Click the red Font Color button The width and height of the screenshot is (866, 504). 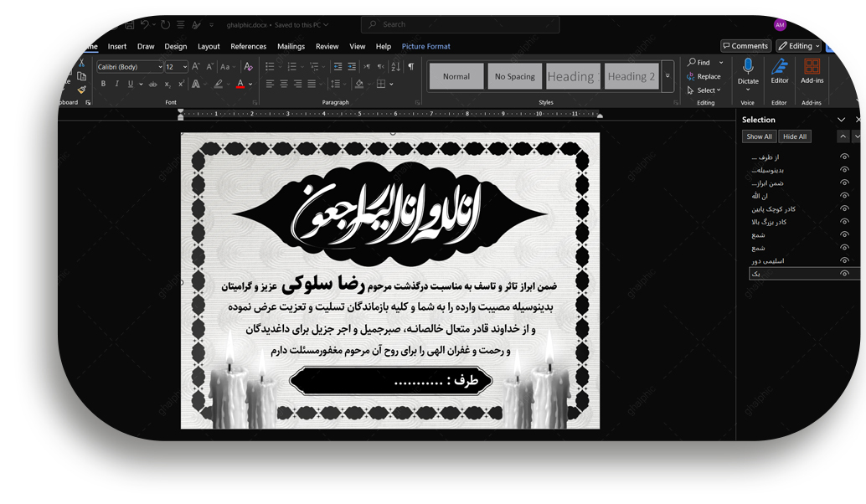tap(240, 84)
